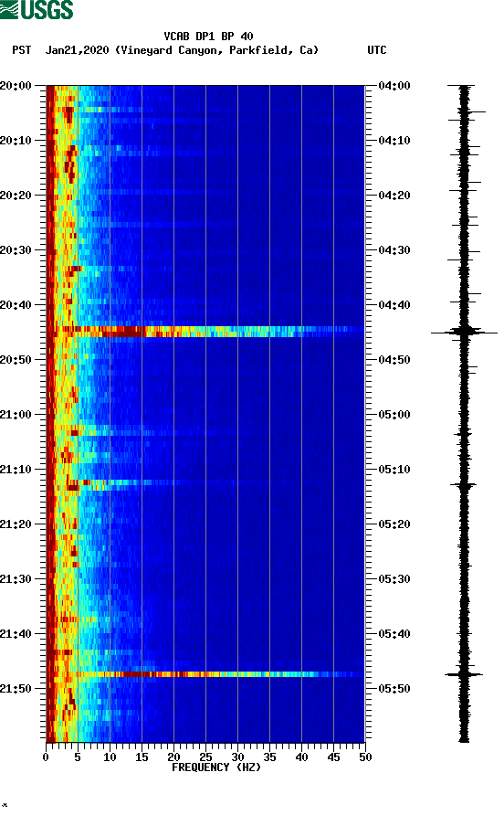504x815 pixels.
Task: Click the '20:00' PST time label
Action: (16, 86)
